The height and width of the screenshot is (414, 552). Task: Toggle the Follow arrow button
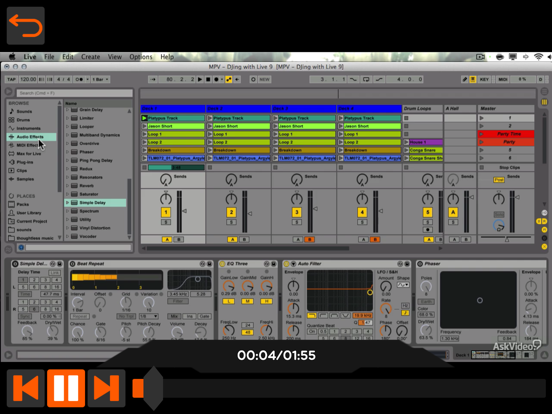click(x=153, y=80)
